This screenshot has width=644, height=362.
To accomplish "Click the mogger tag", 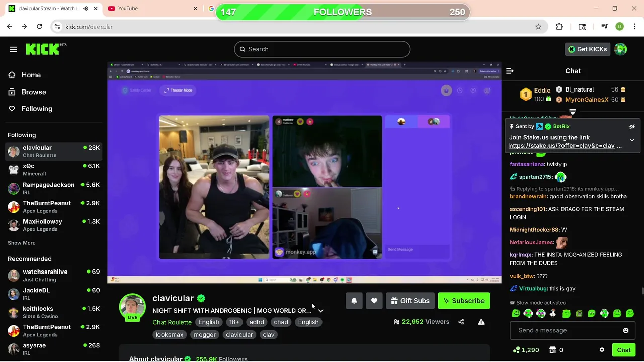I will 205,335.
